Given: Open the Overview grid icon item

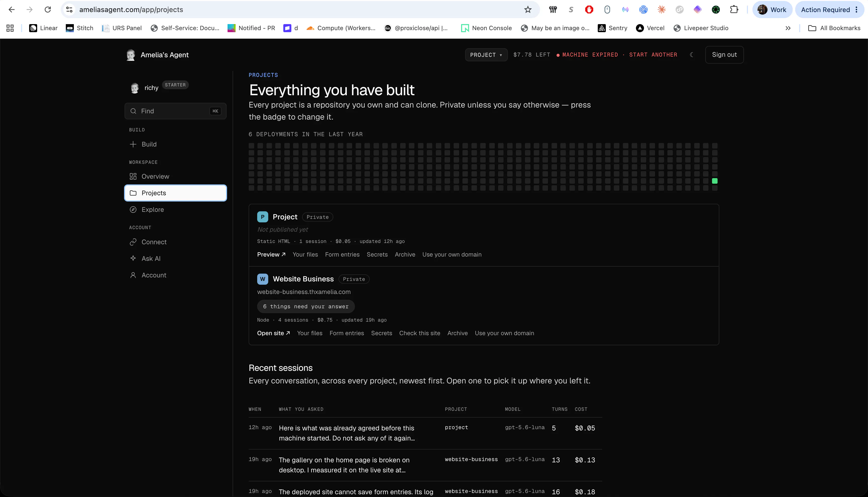Looking at the screenshot, I should 133,176.
